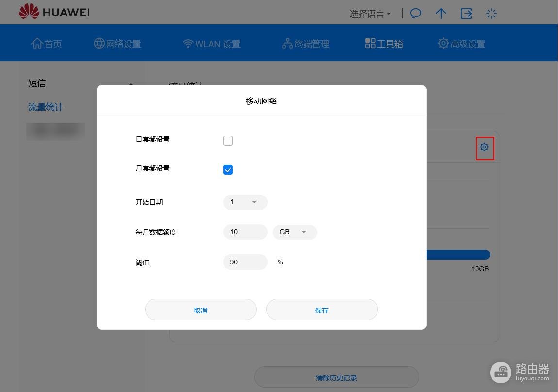Click 清除历史记录 clear history button
Viewport: 558px width, 392px height.
[x=337, y=377]
